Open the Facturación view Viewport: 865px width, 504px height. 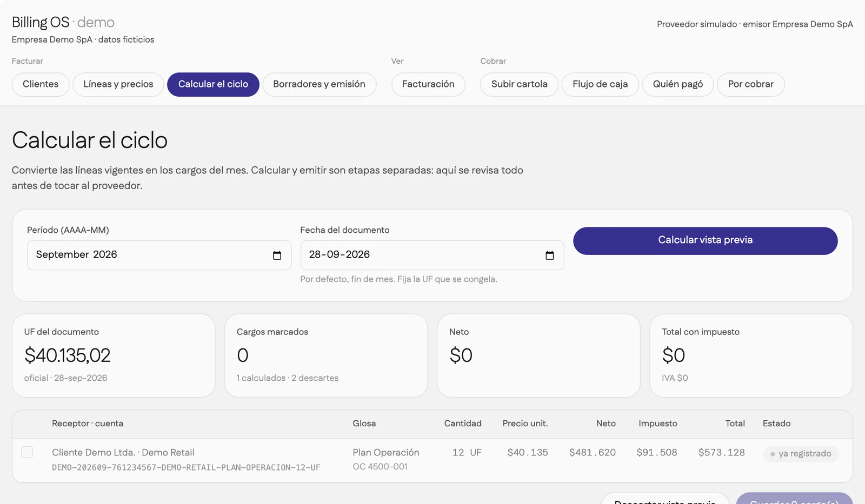click(x=428, y=84)
